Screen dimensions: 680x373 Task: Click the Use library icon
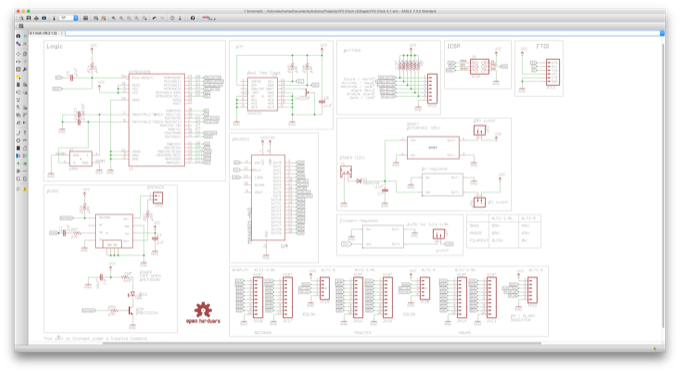click(x=85, y=18)
